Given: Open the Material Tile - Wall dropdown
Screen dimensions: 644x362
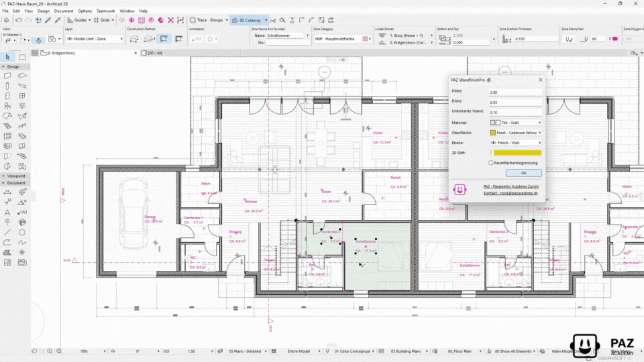Looking at the screenshot, I should pos(515,123).
